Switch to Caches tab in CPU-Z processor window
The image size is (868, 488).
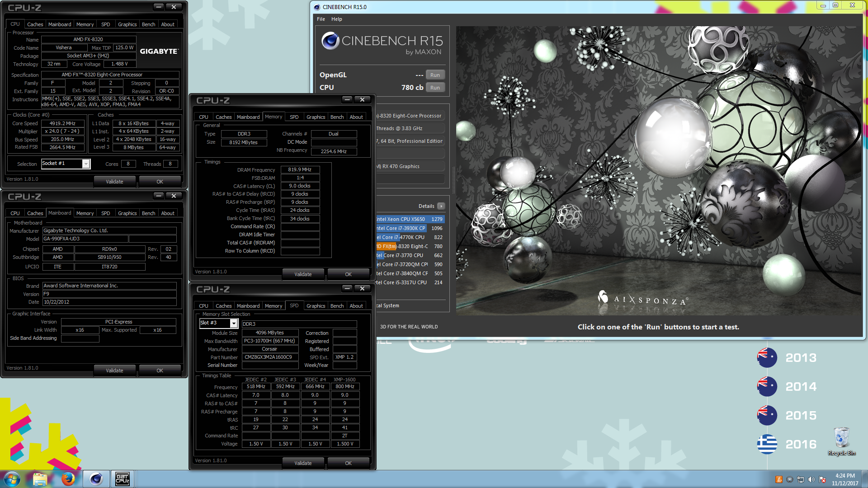35,24
